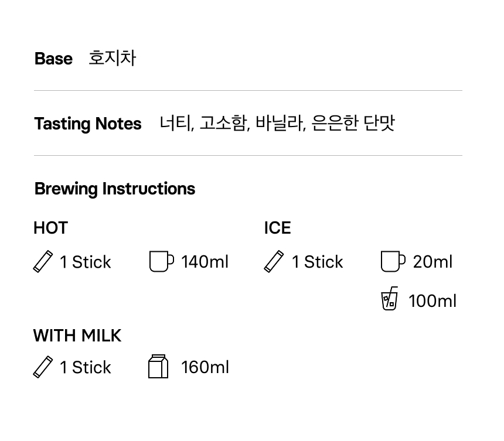Click the Tasting Notes label
The image size is (504, 441).
pos(88,124)
